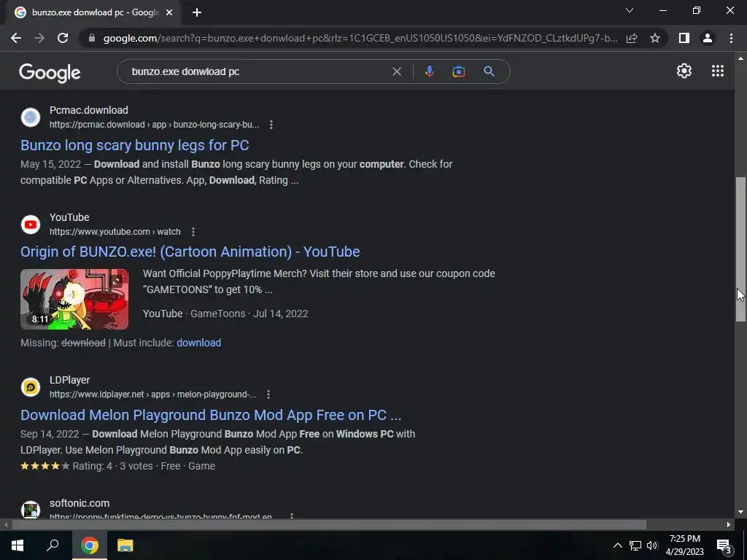Play the 8:11 video thumbnail

pyautogui.click(x=74, y=299)
